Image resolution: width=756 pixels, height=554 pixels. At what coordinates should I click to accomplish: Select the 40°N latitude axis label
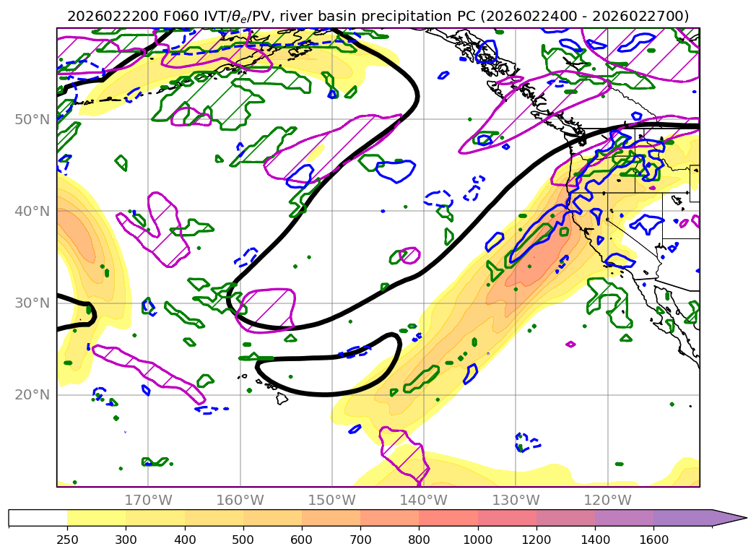(x=34, y=211)
